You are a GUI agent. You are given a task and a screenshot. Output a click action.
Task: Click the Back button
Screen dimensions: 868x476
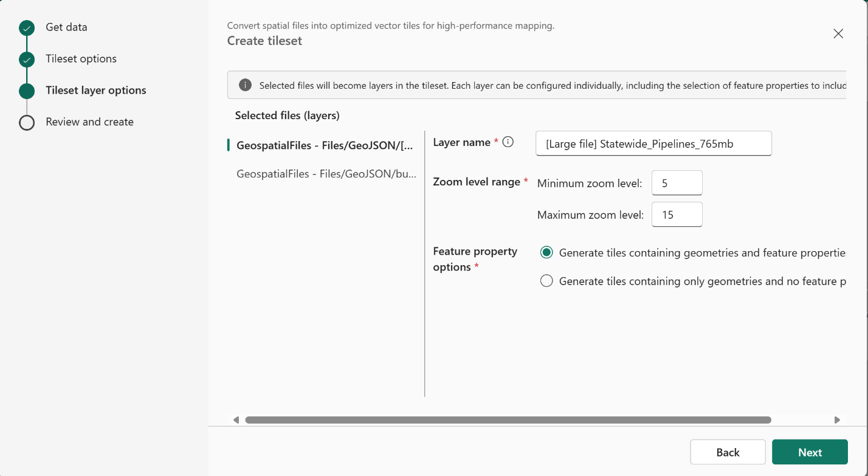tap(728, 452)
